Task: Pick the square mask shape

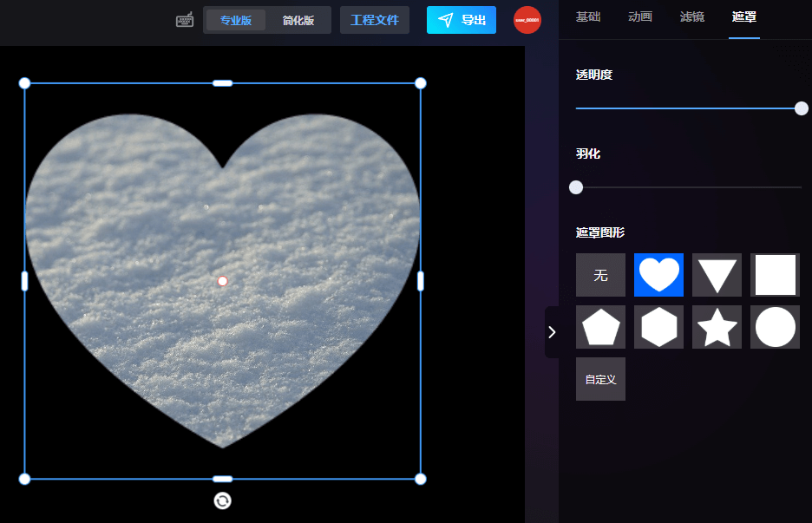Action: (775, 275)
